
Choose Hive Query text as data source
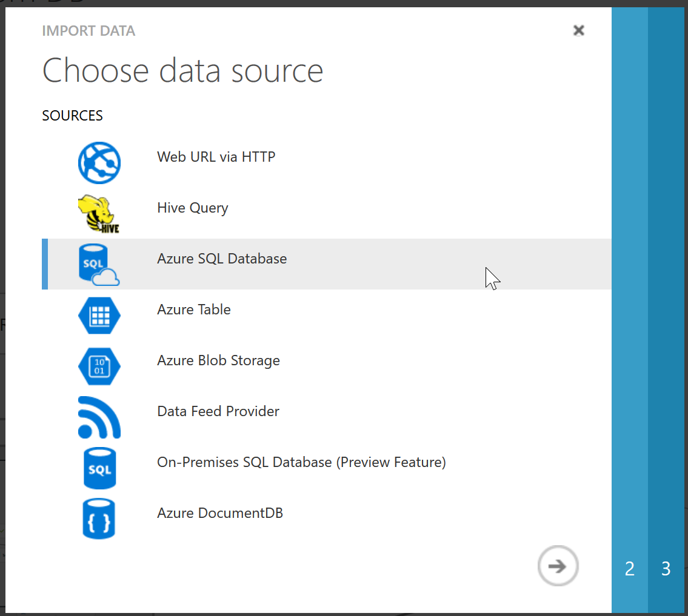193,208
